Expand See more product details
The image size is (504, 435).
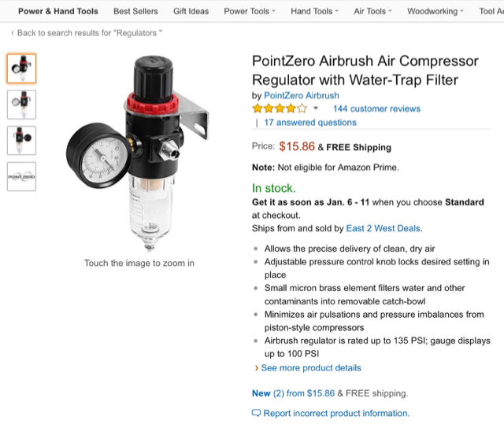(x=311, y=368)
